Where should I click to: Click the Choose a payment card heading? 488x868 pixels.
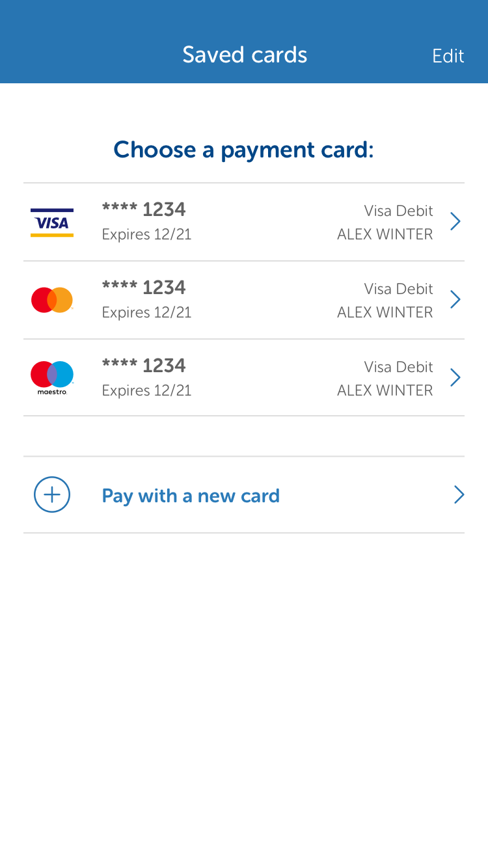pos(244,150)
